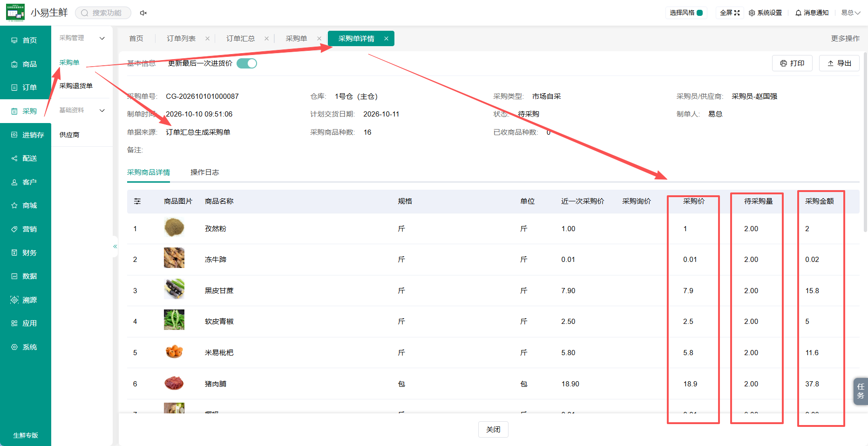Click the 导出 export button

[x=839, y=63]
